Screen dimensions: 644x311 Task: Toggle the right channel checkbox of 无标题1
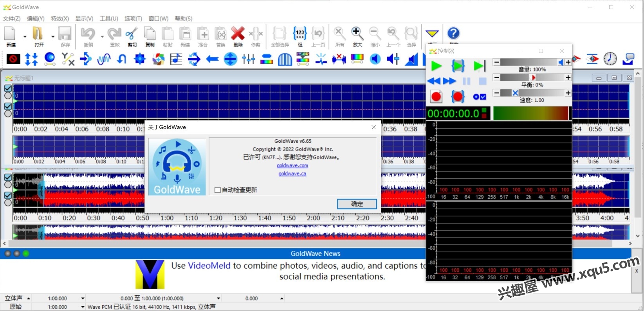point(8,106)
